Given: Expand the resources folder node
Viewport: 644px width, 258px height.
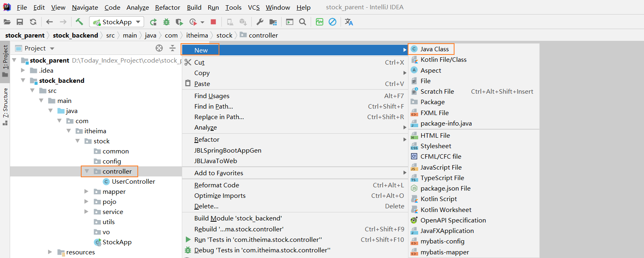Looking at the screenshot, I should click(50, 252).
